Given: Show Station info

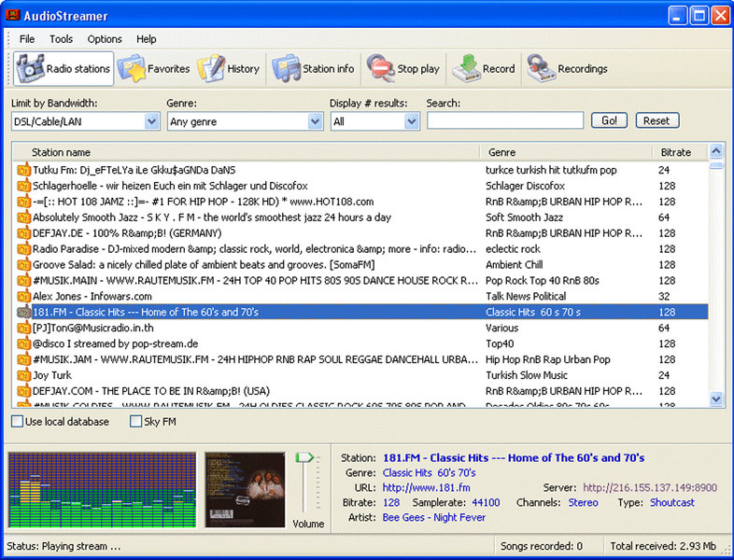Looking at the screenshot, I should (313, 69).
